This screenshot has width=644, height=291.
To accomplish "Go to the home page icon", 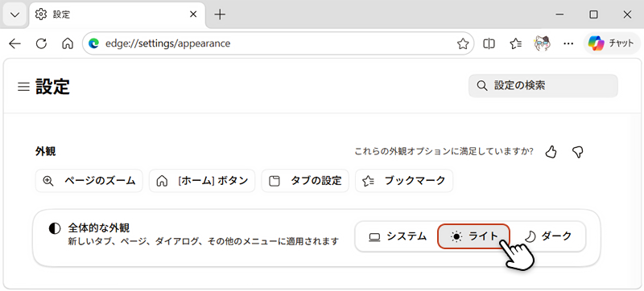I will tap(68, 43).
